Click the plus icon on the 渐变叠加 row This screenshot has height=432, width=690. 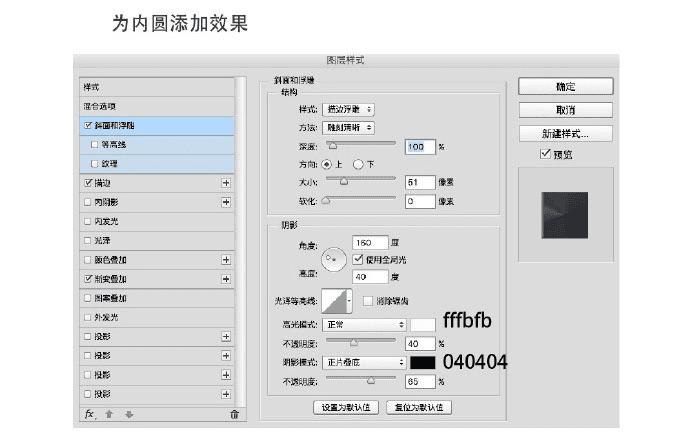226,279
